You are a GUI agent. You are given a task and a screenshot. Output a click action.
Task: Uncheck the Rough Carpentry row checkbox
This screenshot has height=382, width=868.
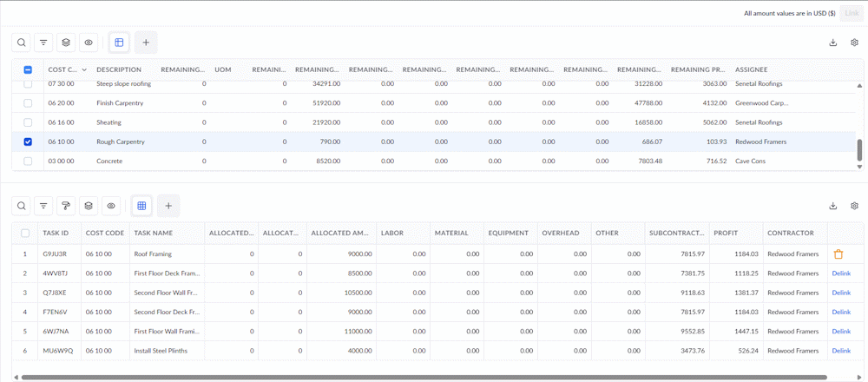[28, 142]
